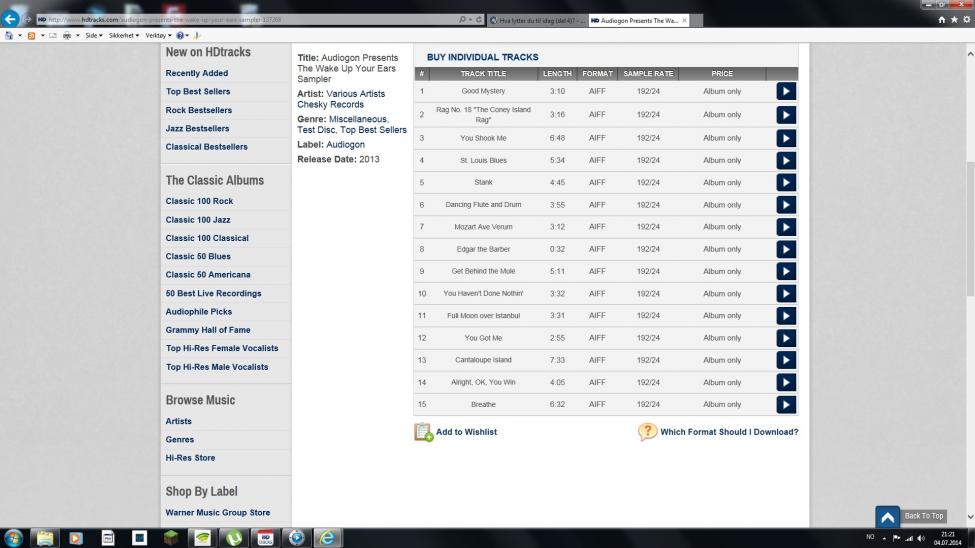The width and height of the screenshot is (975, 548).
Task: Click the question mark format help icon
Action: point(647,432)
